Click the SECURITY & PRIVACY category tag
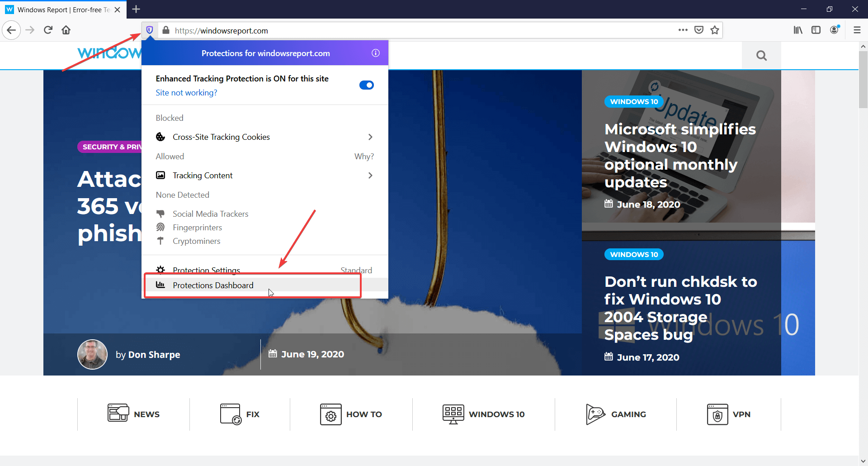 tap(110, 147)
